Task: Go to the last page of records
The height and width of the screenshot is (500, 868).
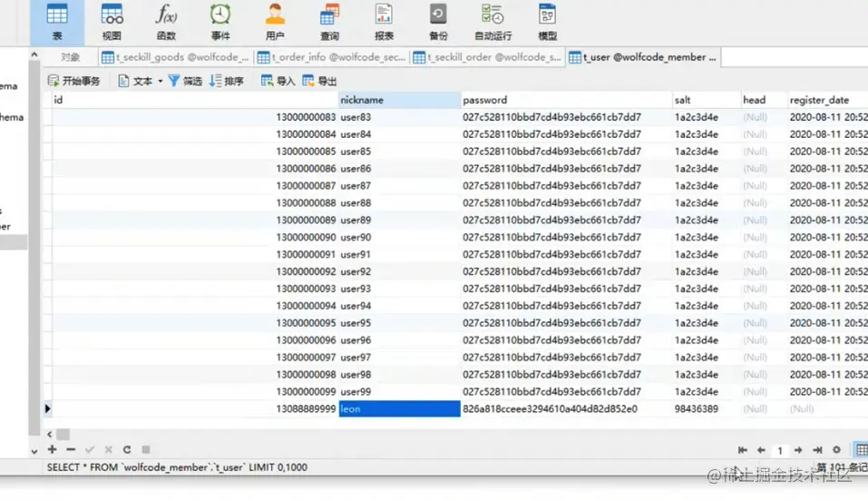Action: pyautogui.click(x=817, y=449)
